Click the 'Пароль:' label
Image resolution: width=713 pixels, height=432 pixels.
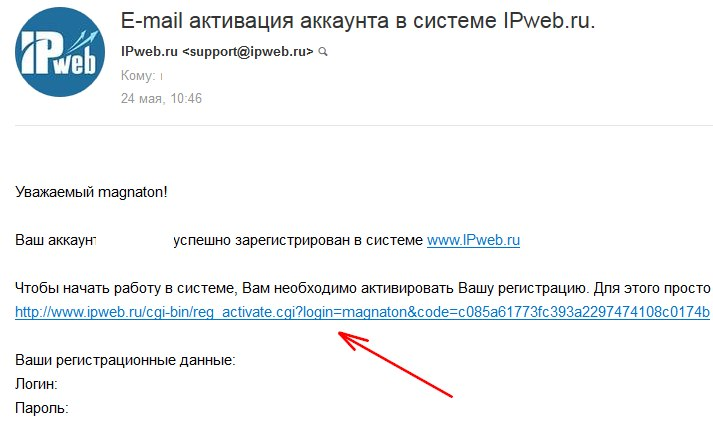click(42, 408)
